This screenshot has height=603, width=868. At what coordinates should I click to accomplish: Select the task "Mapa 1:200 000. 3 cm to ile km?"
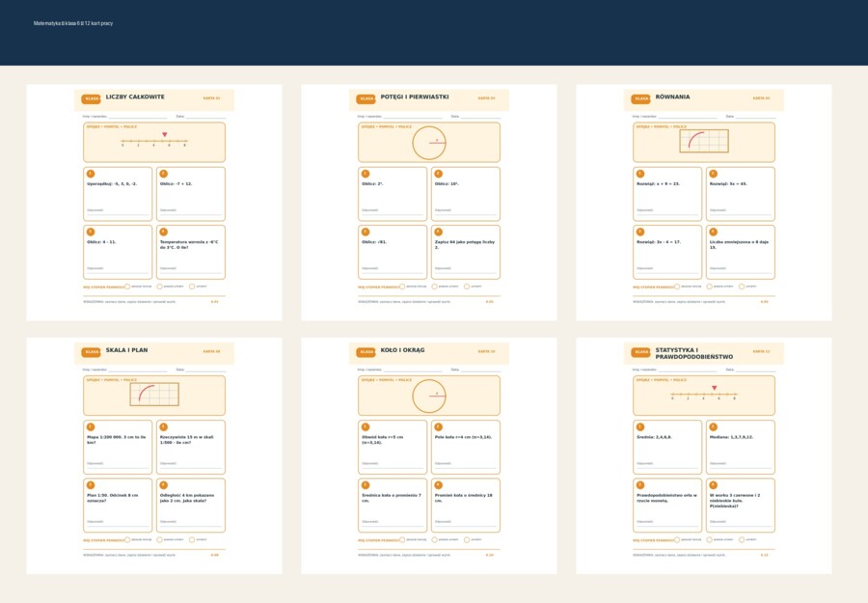coord(118,447)
